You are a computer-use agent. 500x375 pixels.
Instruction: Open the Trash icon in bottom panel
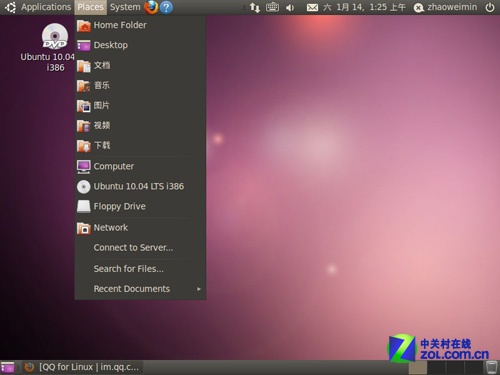pyautogui.click(x=492, y=367)
